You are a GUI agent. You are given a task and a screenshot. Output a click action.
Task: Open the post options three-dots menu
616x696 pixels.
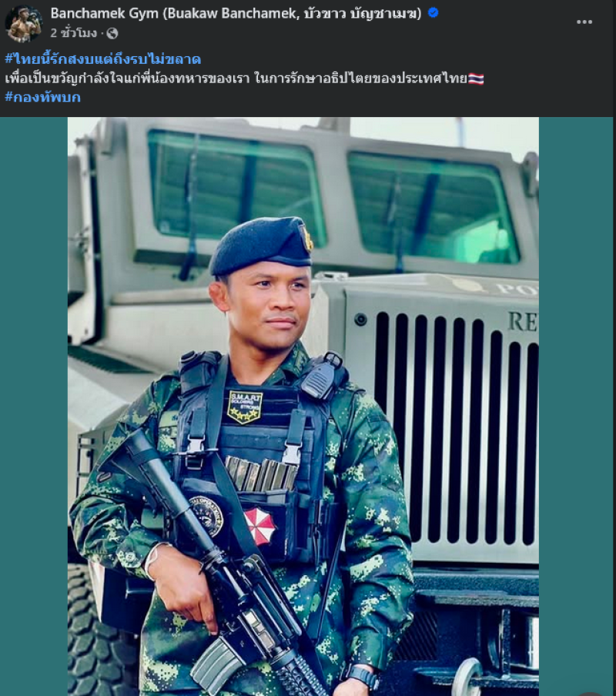584,22
